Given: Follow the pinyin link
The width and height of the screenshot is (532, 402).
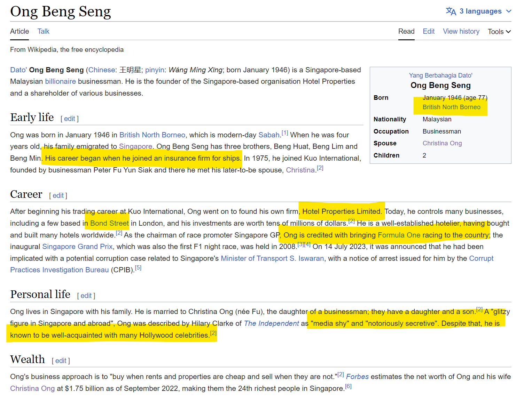Looking at the screenshot, I should click(x=155, y=70).
